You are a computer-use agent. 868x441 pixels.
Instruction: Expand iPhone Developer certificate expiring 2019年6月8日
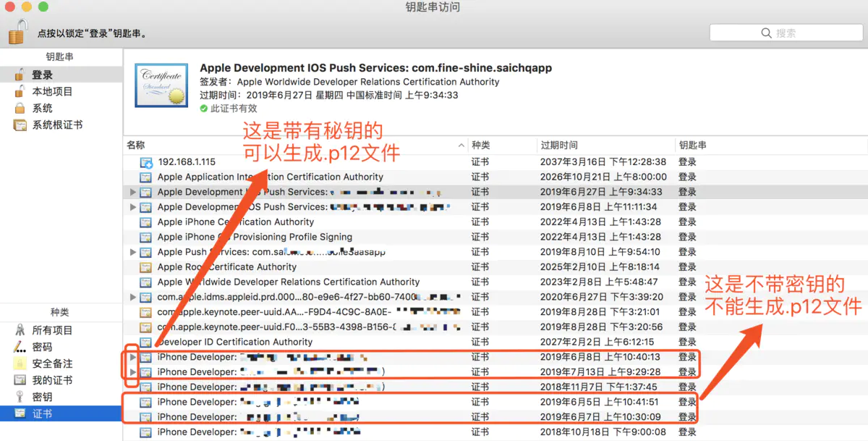tap(132, 357)
